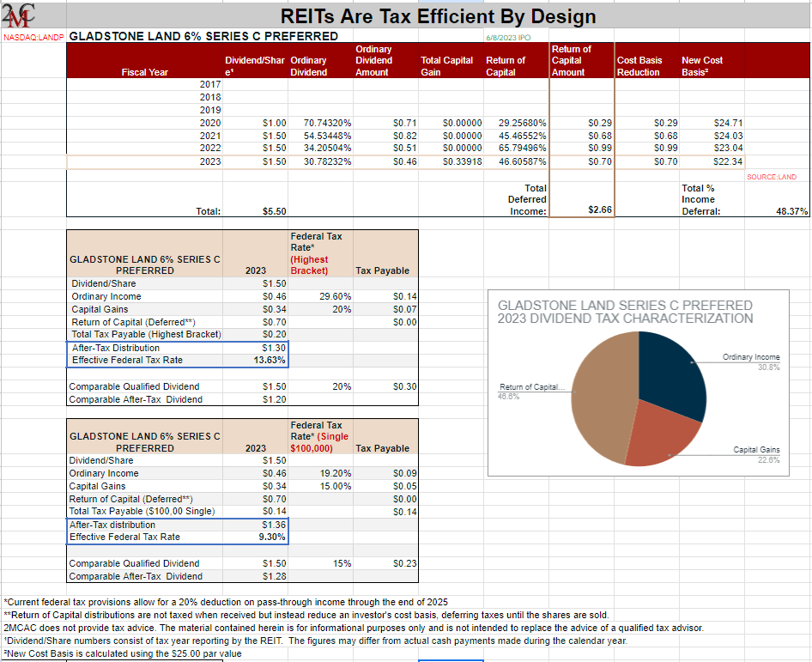Image resolution: width=812 pixels, height=662 pixels.
Task: Select the REITs Are Tax Efficient title
Action: click(x=438, y=16)
